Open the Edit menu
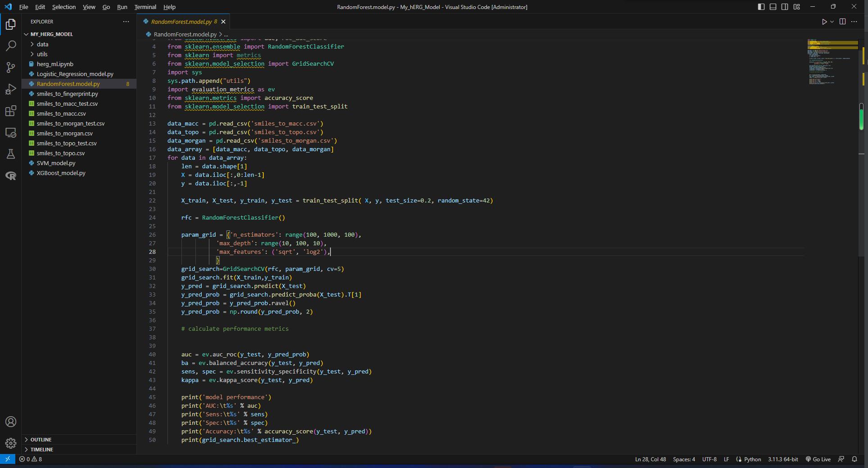868x468 pixels. 40,7
